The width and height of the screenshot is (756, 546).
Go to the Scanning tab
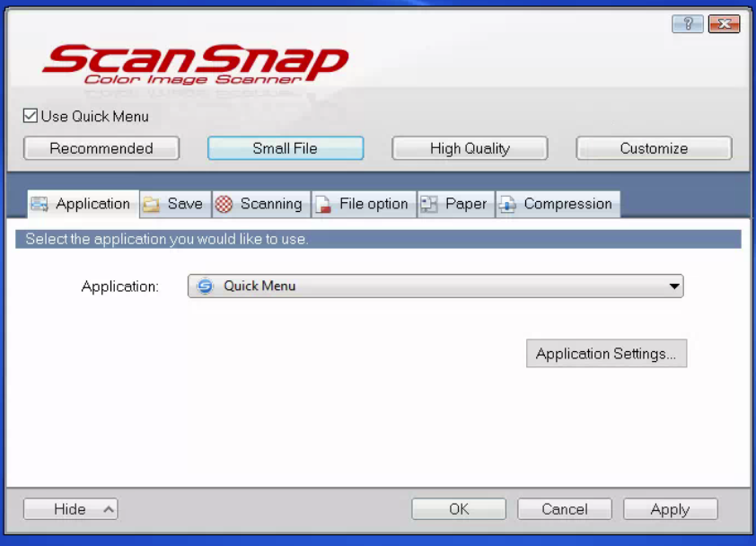point(261,204)
